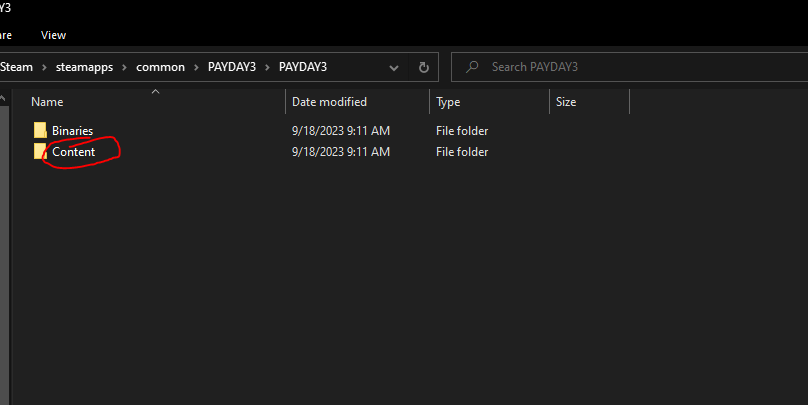This screenshot has height=405, width=808.
Task: Sort list by Type column
Action: pyautogui.click(x=448, y=102)
